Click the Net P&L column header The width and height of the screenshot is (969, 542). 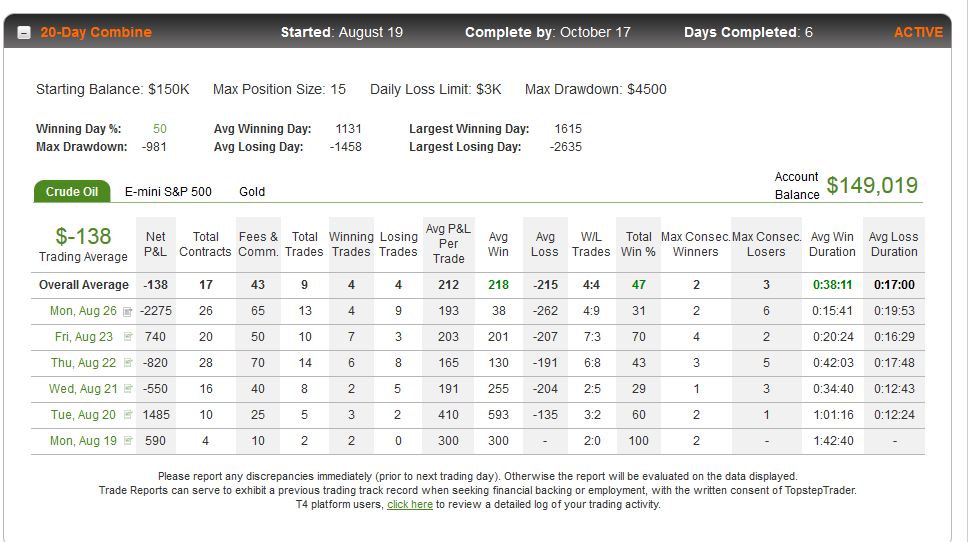click(x=156, y=244)
